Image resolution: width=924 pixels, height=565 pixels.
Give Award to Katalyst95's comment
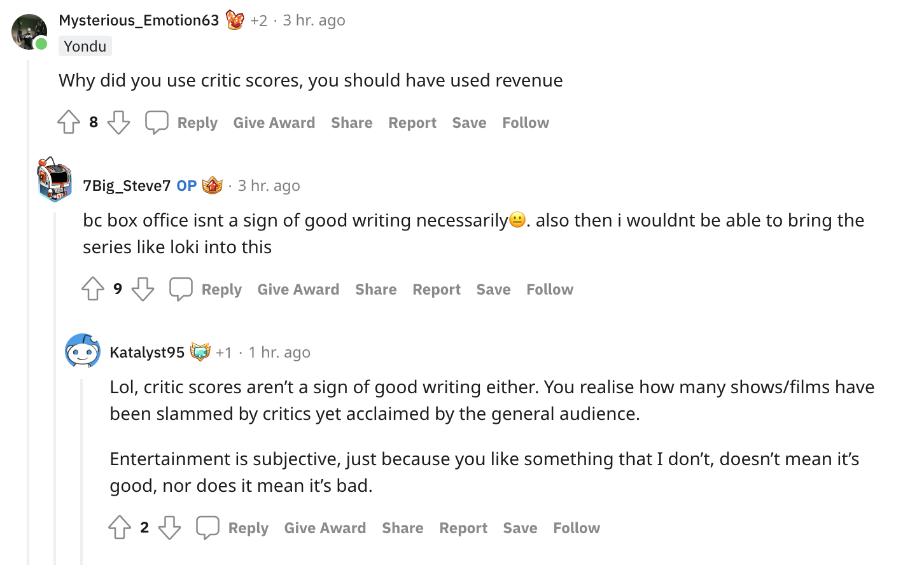(x=325, y=528)
